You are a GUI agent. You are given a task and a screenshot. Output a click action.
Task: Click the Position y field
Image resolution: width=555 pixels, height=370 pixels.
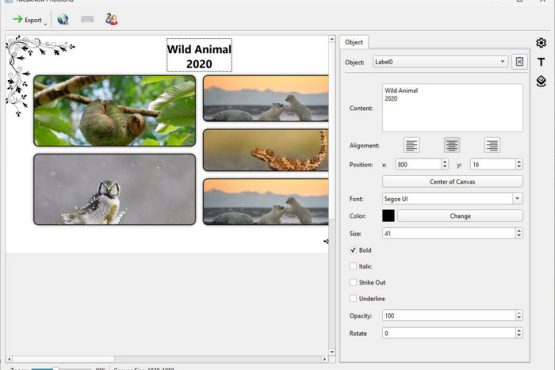[x=493, y=164]
